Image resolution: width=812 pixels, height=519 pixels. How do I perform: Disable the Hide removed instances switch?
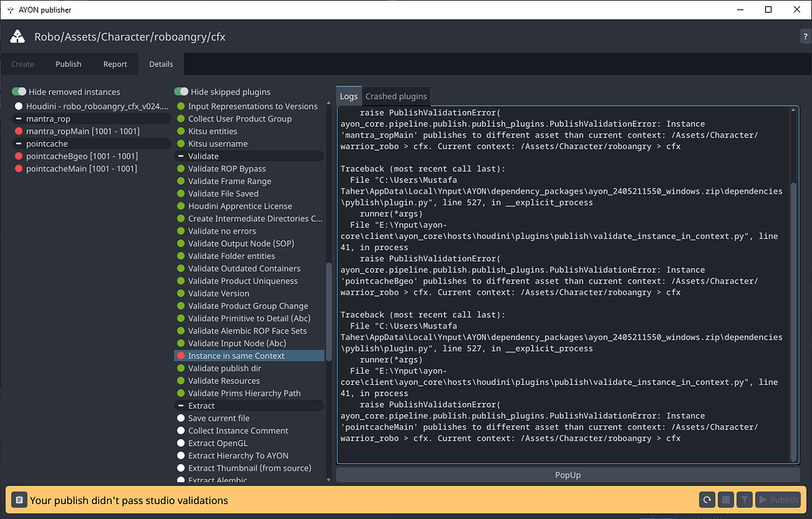pos(20,91)
